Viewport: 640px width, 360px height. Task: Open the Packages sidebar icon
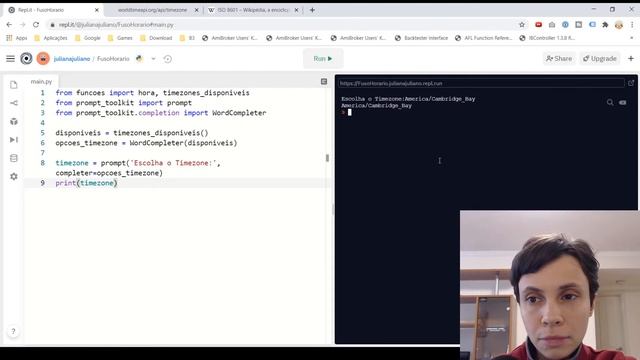[x=14, y=121]
